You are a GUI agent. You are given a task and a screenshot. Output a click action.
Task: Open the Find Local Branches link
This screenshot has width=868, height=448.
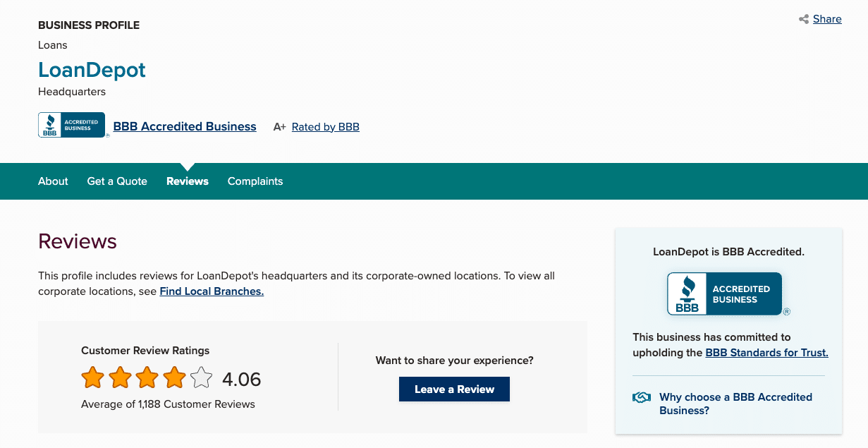[212, 291]
